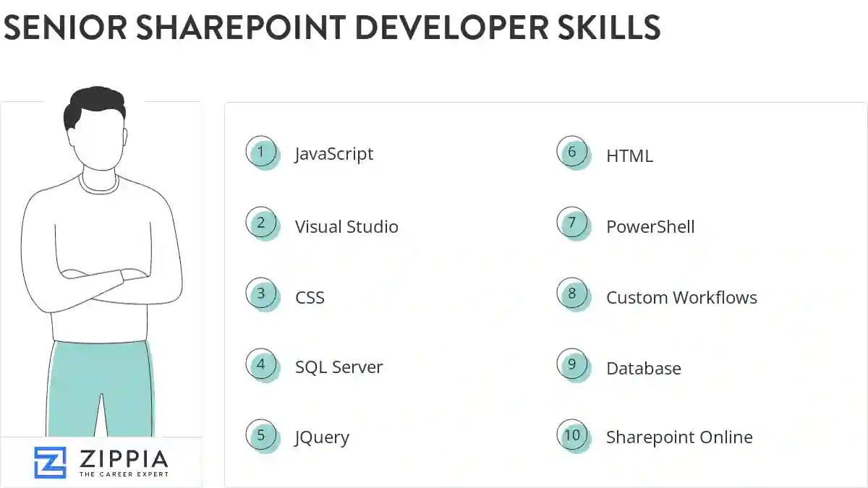Image resolution: width=868 pixels, height=488 pixels.
Task: Click the numbered circle 5 beside JQuery
Action: click(262, 435)
